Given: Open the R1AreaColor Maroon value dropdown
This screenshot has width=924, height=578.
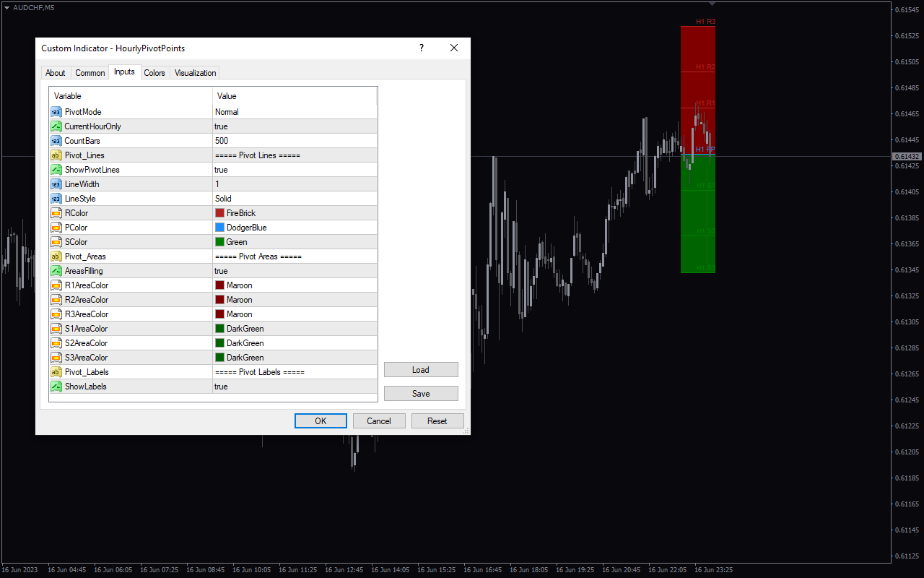Looking at the screenshot, I should pos(295,285).
